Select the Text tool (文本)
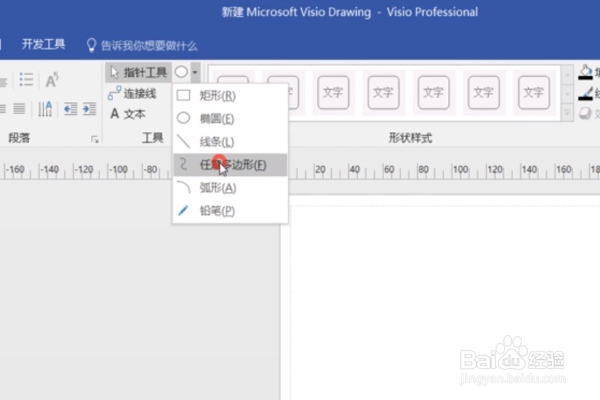Viewport: 600px width, 400px height. pos(128,114)
